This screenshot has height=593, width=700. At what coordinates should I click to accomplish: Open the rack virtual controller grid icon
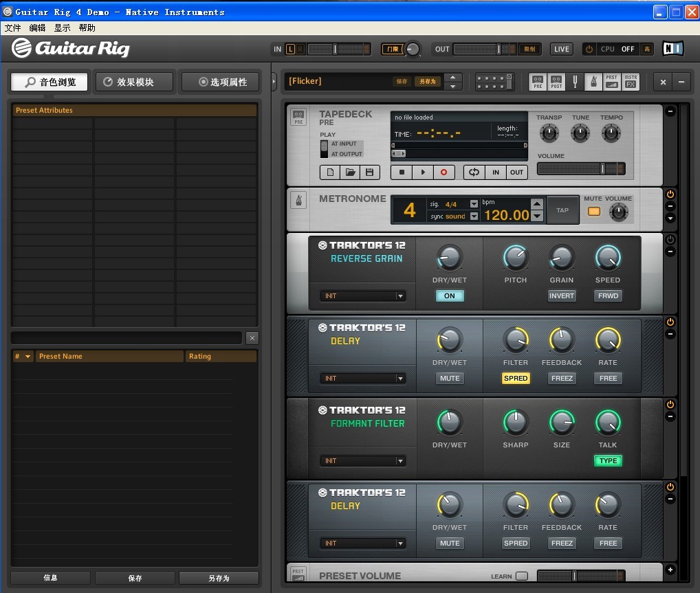(x=494, y=82)
